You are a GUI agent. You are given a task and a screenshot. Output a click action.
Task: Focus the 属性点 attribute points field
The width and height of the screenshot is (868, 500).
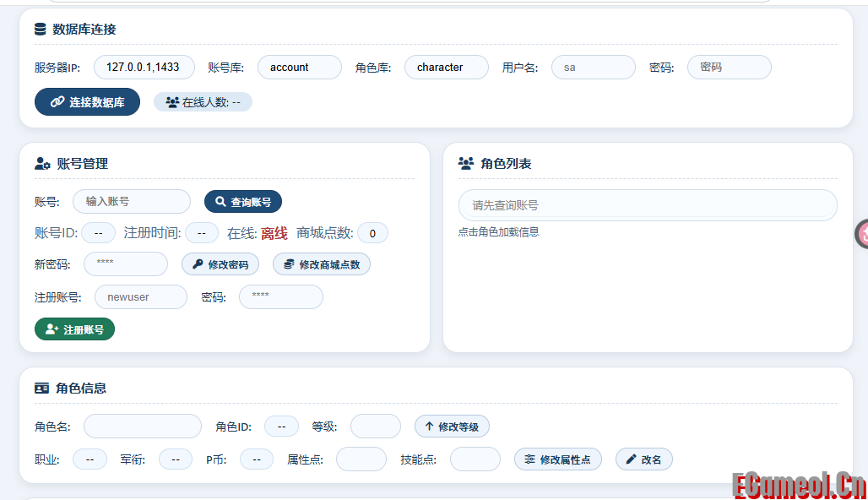pyautogui.click(x=361, y=459)
